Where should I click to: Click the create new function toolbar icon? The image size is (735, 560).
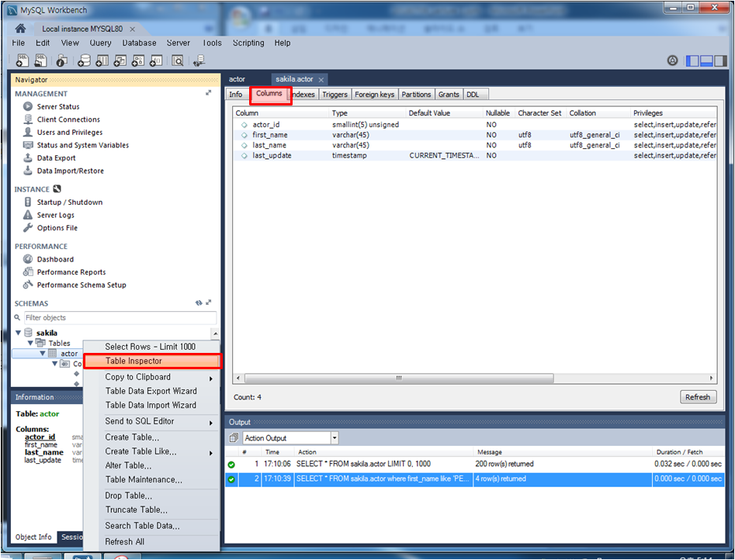pos(156,60)
